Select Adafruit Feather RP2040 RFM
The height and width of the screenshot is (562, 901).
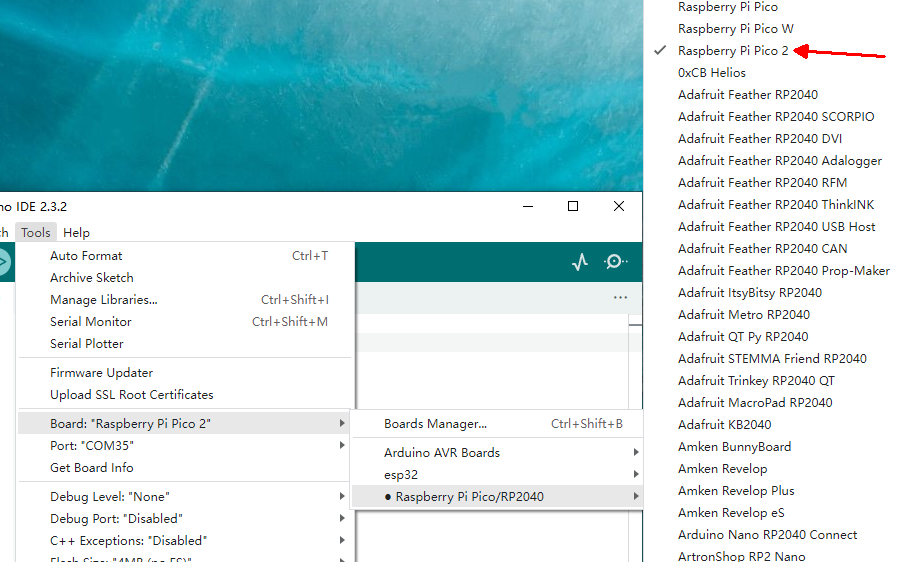pos(762,183)
